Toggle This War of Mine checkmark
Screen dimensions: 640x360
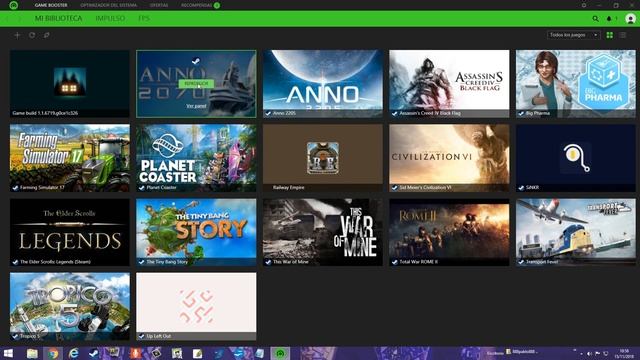(268, 262)
